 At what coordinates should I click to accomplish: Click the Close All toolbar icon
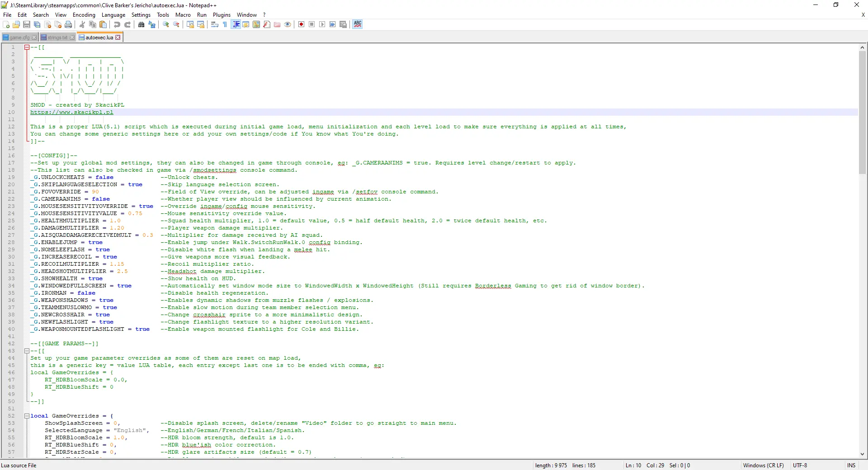coord(58,24)
